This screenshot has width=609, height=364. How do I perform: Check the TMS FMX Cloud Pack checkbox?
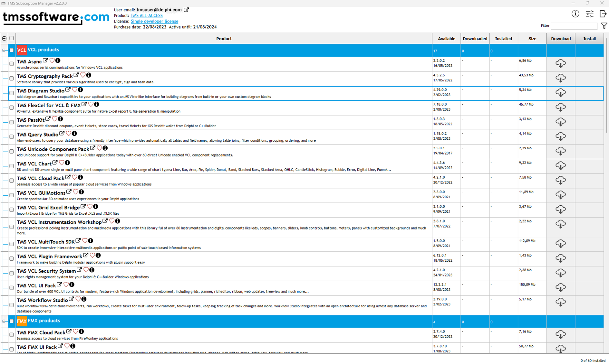12,335
